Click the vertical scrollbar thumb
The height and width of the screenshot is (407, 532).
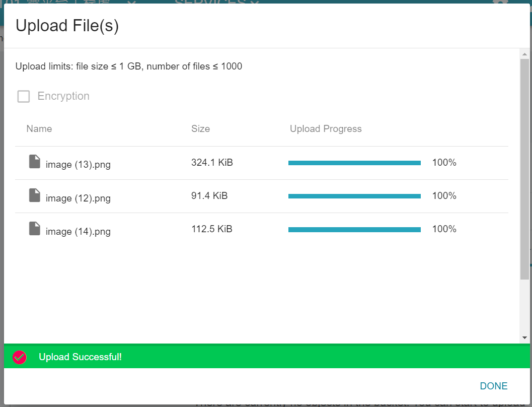[524, 169]
